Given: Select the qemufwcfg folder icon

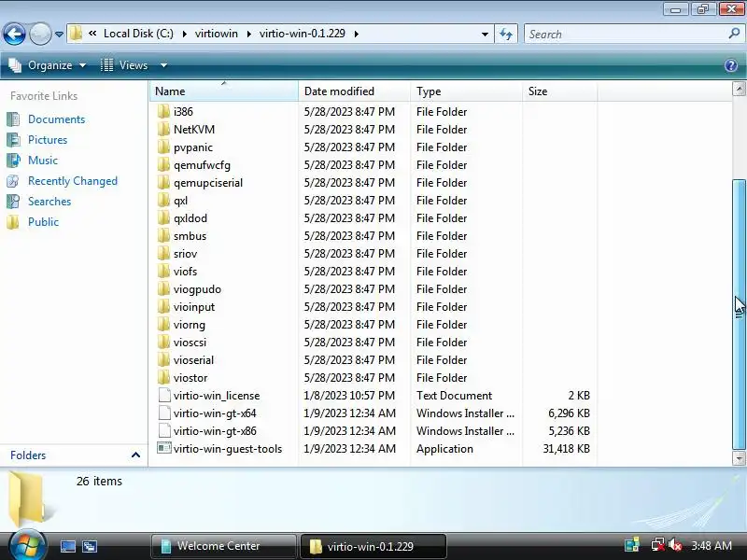Looking at the screenshot, I should [163, 165].
